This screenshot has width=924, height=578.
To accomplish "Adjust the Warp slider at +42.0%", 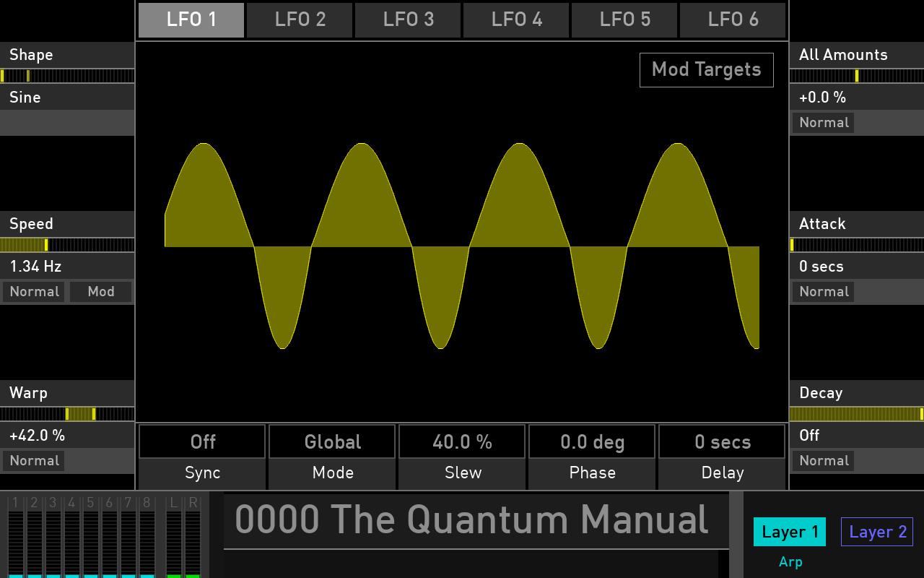I will coord(67,414).
